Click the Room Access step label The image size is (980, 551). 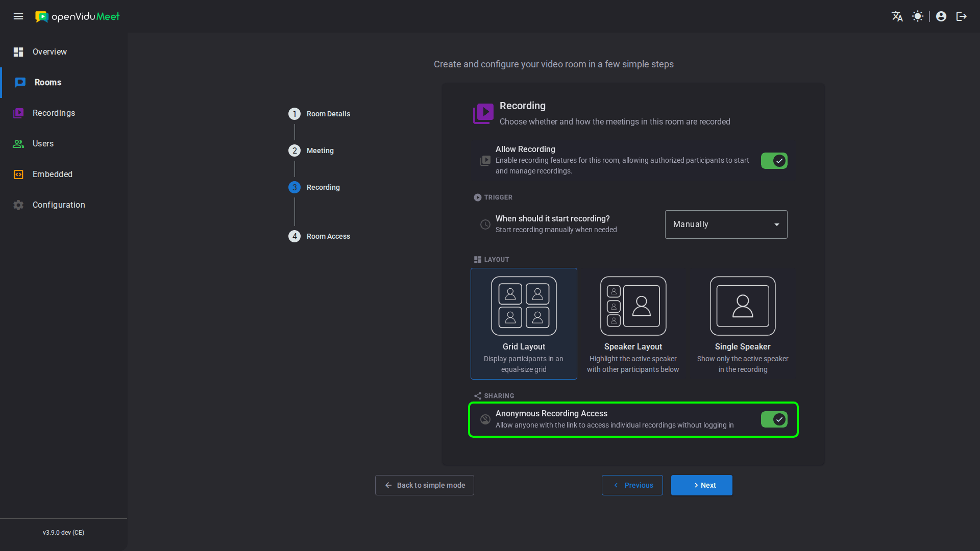(328, 236)
